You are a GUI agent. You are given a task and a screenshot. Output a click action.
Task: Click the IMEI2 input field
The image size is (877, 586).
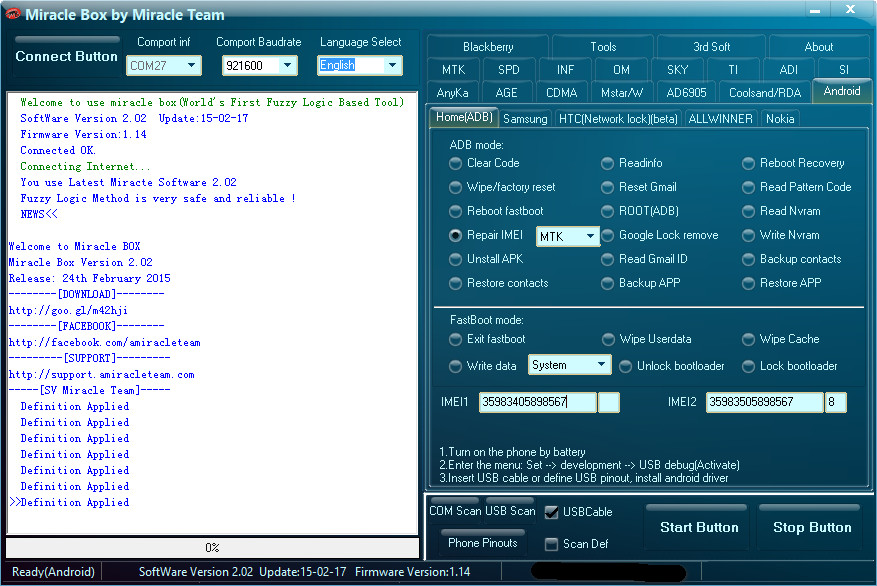point(765,402)
